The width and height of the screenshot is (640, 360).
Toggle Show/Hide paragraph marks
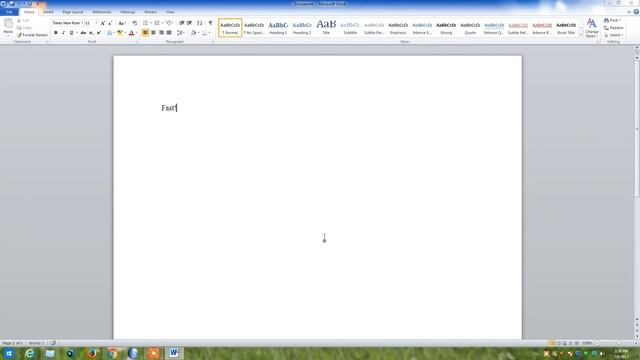211,23
